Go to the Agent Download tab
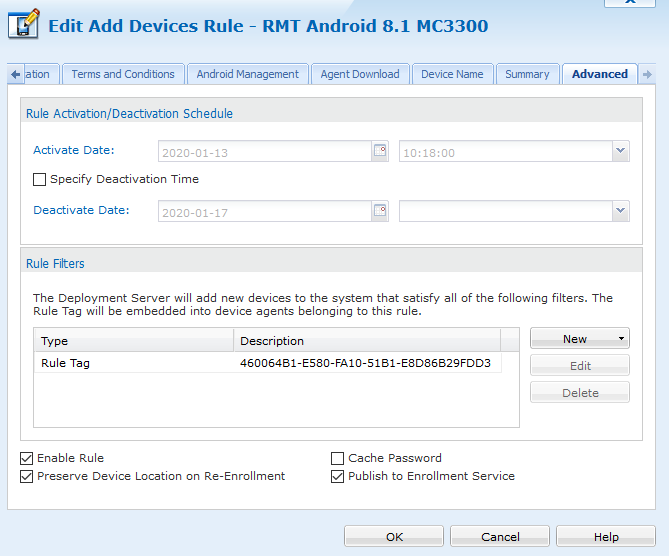669x556 pixels. [x=360, y=74]
